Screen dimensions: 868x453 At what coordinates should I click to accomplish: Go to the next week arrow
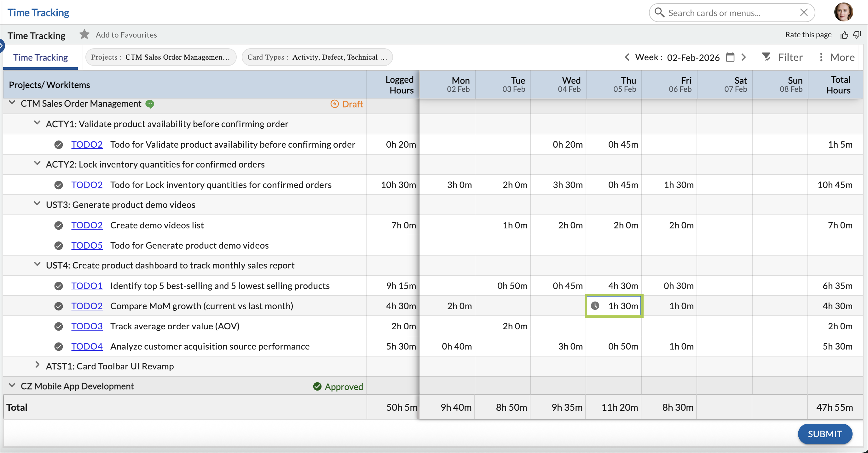tap(744, 57)
